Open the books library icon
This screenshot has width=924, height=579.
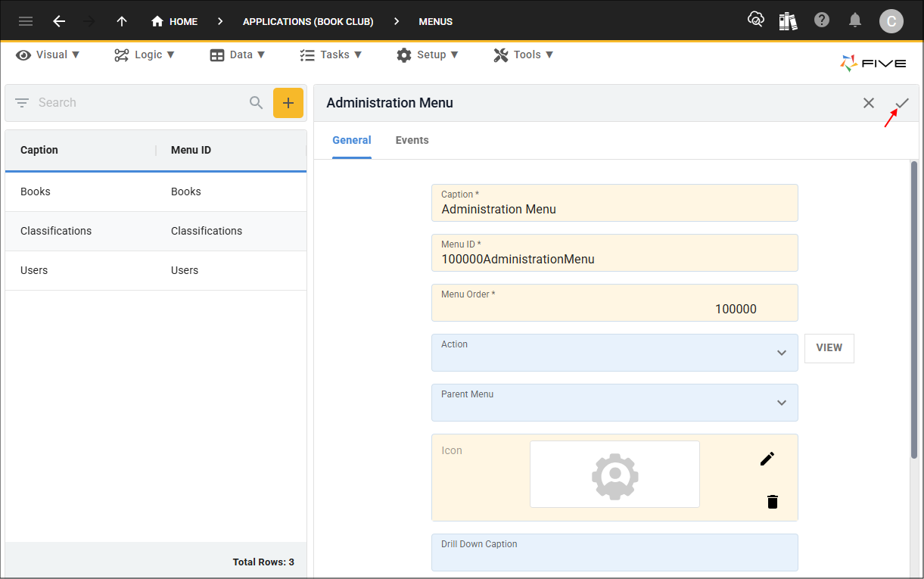788,20
